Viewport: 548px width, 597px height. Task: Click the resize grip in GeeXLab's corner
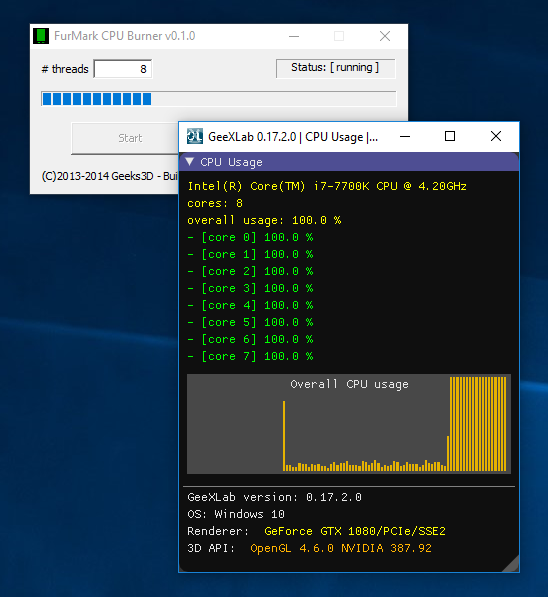click(511, 564)
